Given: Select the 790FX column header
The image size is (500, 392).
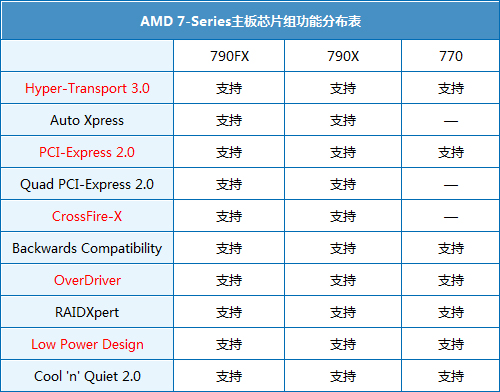Looking at the screenshot, I should coord(229,56).
